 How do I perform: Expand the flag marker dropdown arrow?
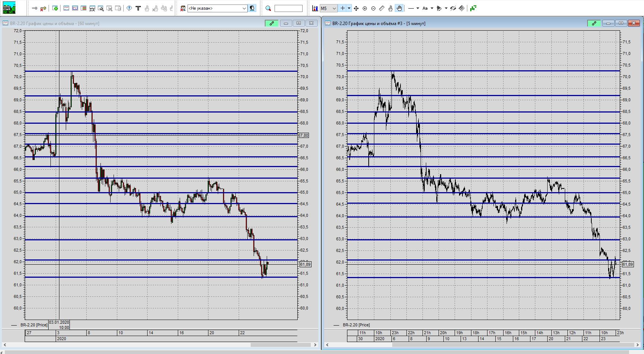[x=446, y=8]
